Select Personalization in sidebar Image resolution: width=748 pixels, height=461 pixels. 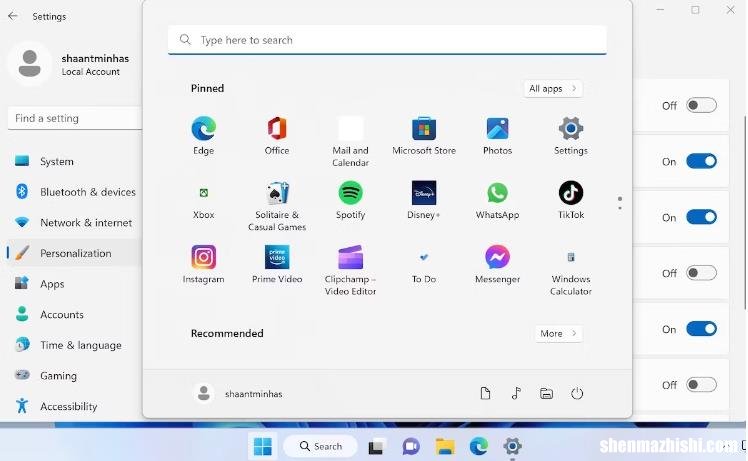(72, 253)
